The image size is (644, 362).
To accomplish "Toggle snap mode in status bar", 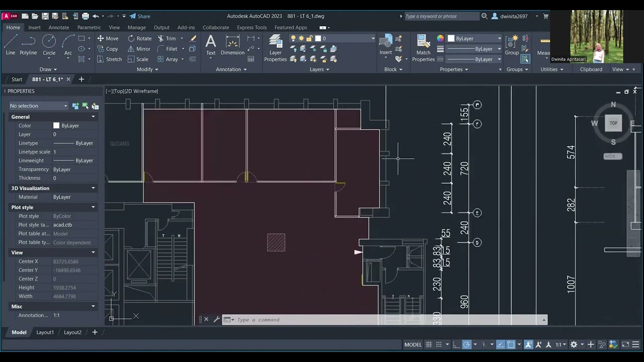I will (439, 344).
